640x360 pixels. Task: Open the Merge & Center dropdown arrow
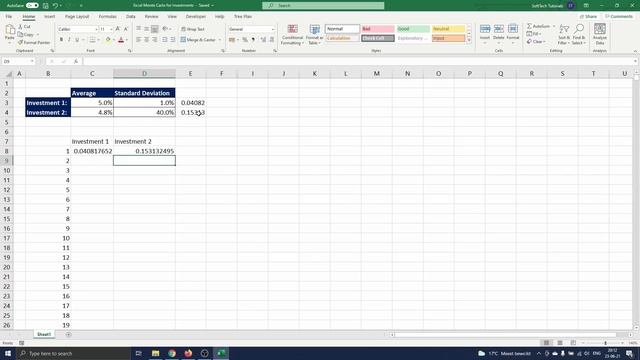[220, 40]
